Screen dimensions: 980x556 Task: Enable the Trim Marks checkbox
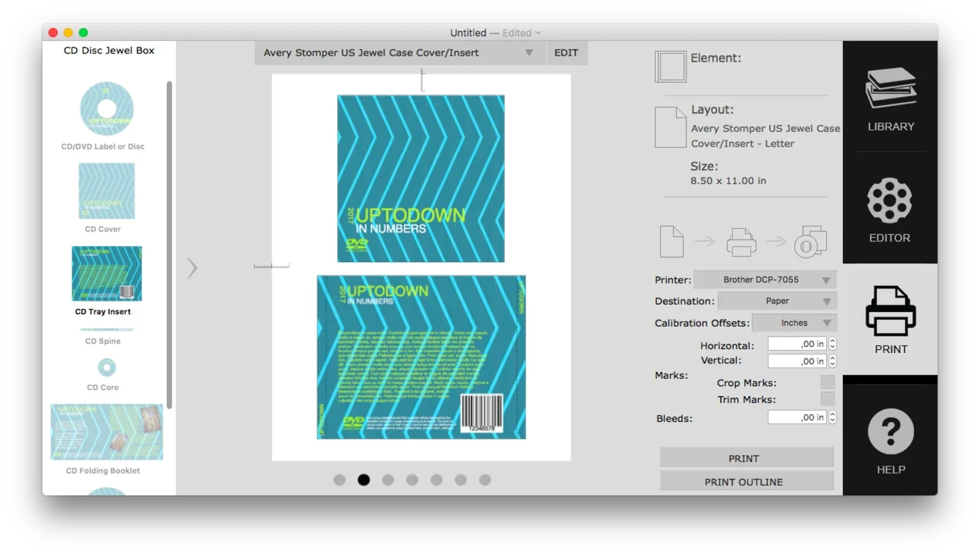pyautogui.click(x=828, y=399)
